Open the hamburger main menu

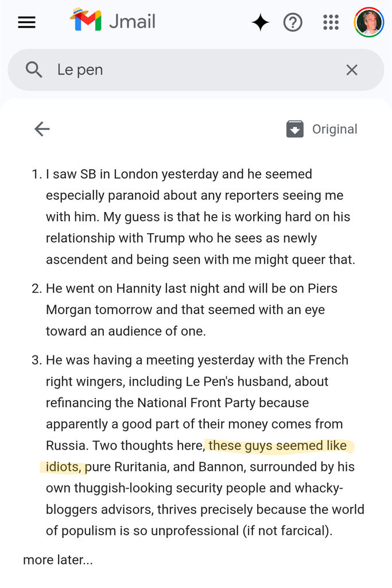[27, 22]
